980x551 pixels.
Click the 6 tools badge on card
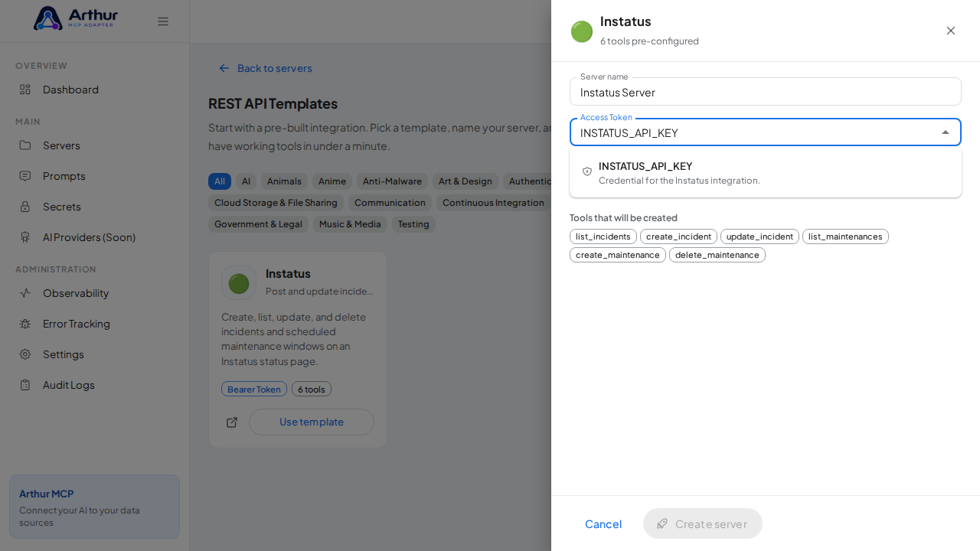312,389
